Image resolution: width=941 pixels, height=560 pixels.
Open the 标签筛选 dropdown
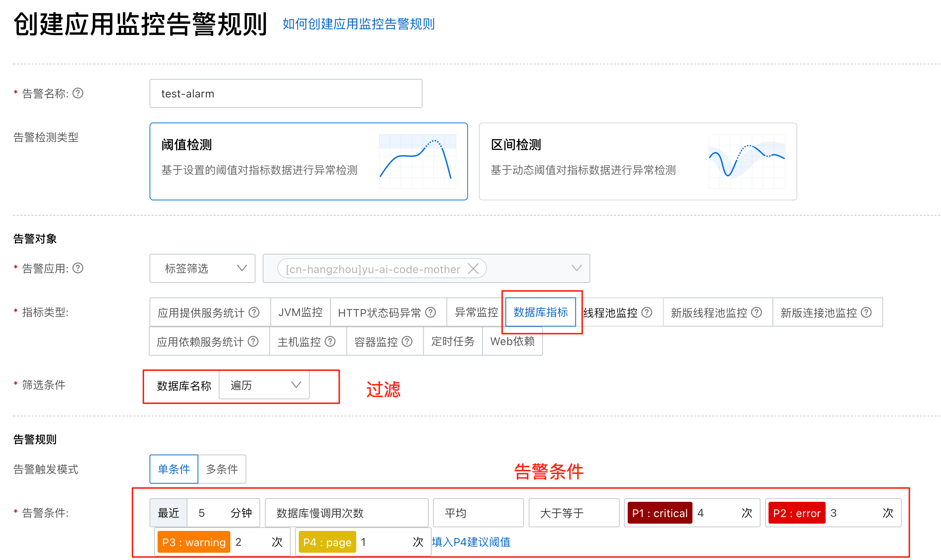[202, 268]
